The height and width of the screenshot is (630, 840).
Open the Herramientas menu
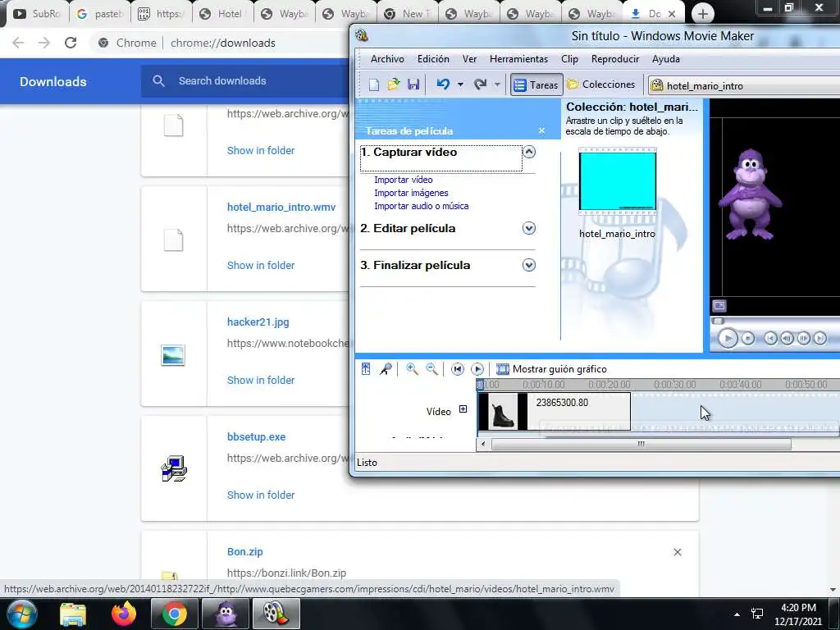(x=518, y=59)
